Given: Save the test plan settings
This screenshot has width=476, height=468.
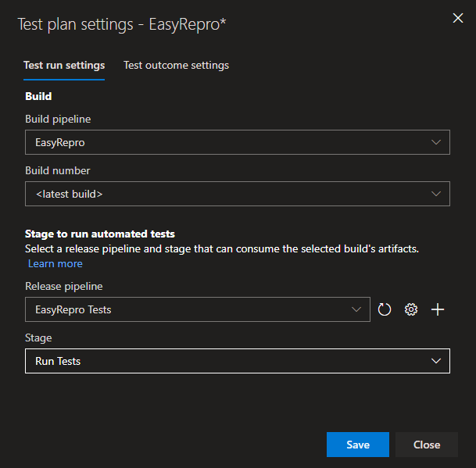Looking at the screenshot, I should coord(357,445).
